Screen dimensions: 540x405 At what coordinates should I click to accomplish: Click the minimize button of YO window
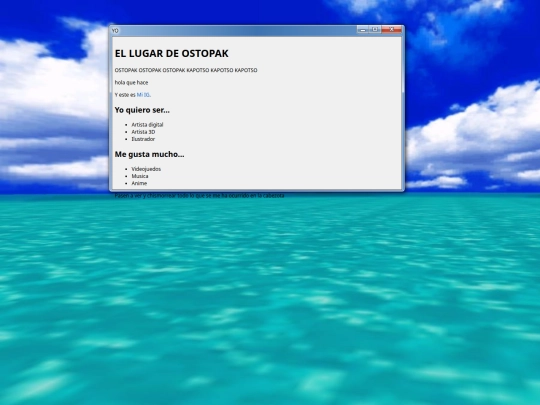click(x=363, y=30)
